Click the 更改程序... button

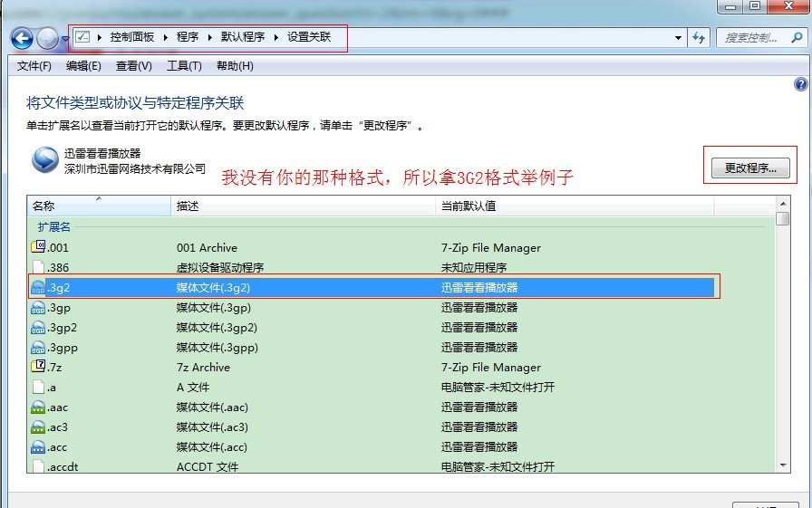[x=750, y=168]
